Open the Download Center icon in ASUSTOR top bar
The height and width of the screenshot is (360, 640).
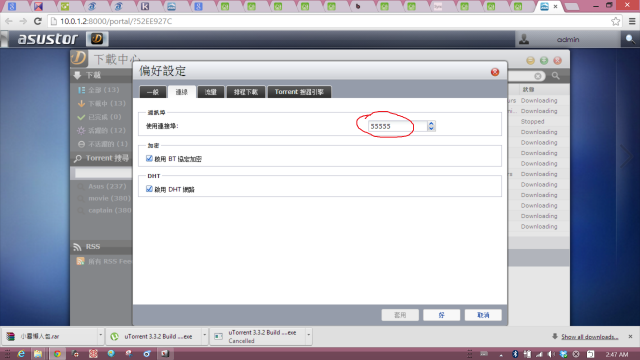point(97,39)
